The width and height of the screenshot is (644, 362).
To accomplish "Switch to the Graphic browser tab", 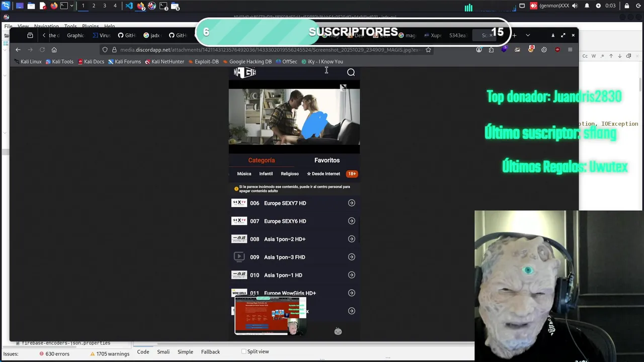I will 75,35.
